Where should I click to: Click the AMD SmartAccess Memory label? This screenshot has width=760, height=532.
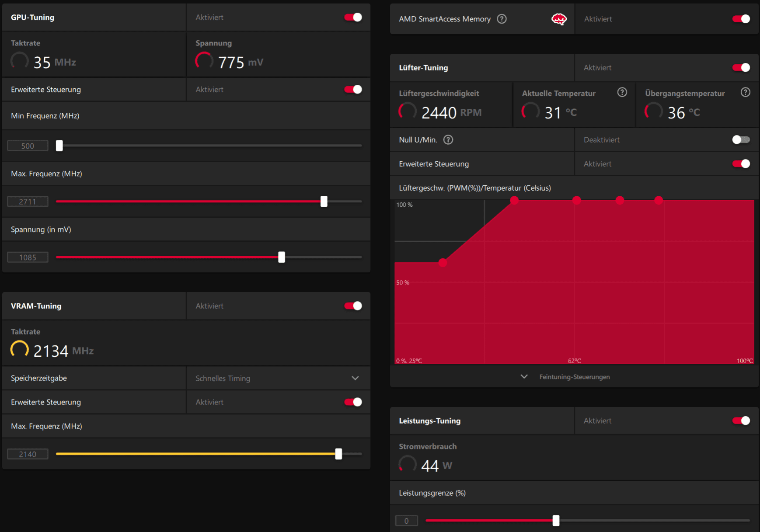coord(445,19)
